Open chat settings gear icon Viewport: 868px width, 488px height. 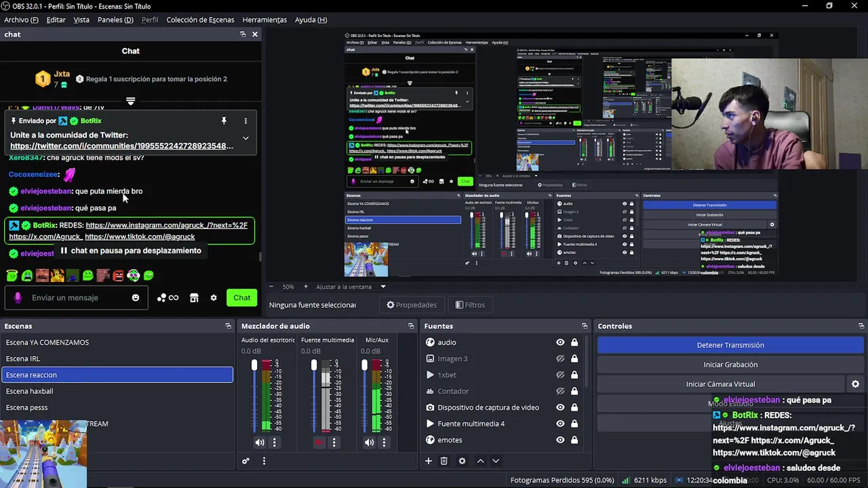click(214, 298)
